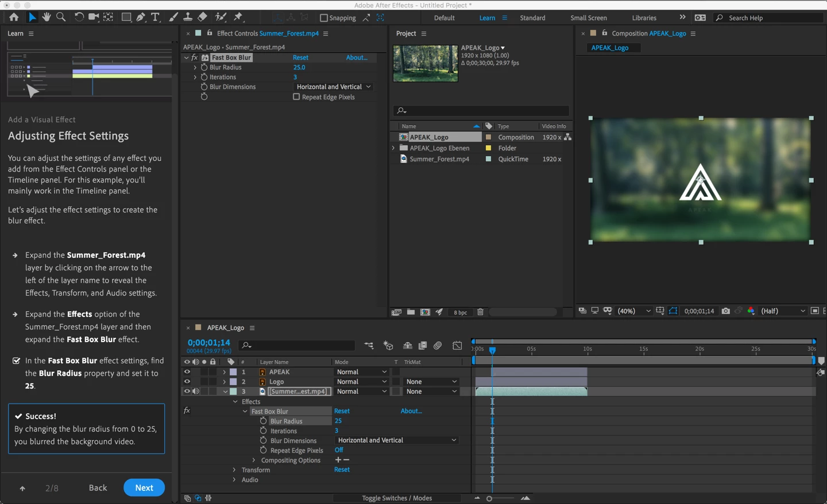Screen dimensions: 827x504
Task: Go to the Home screen icon
Action: (14, 17)
